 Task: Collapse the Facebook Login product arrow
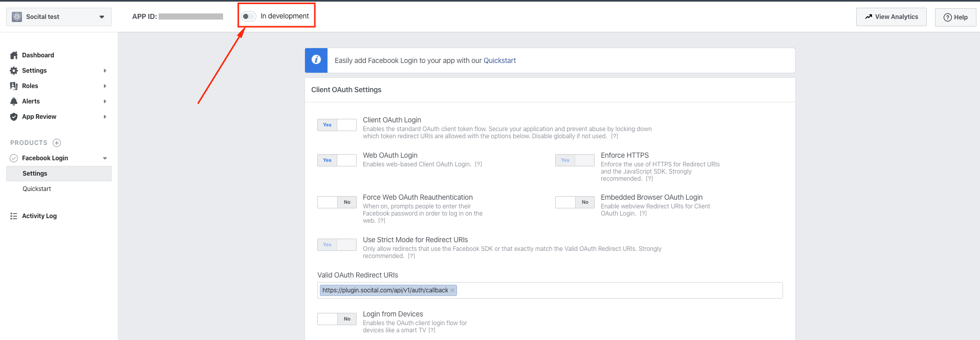[105, 158]
